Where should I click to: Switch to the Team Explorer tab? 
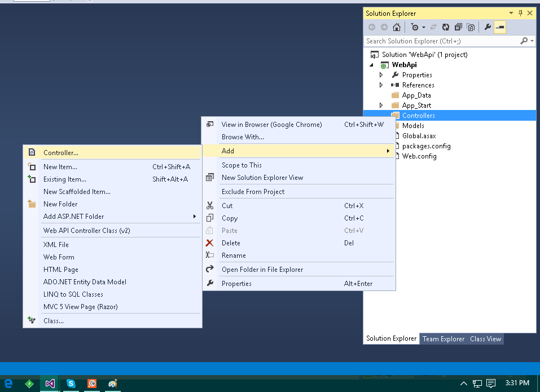(x=444, y=339)
